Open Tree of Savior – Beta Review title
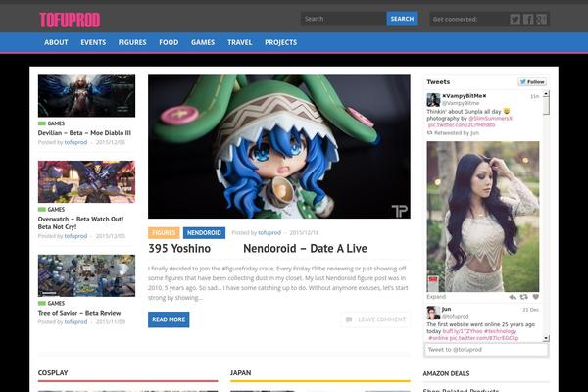This screenshot has height=392, width=588. click(79, 313)
